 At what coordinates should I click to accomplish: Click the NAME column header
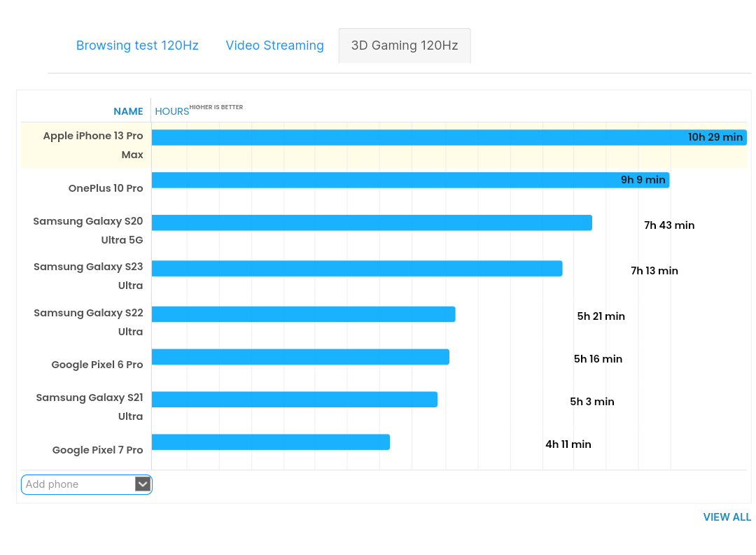pyautogui.click(x=128, y=111)
